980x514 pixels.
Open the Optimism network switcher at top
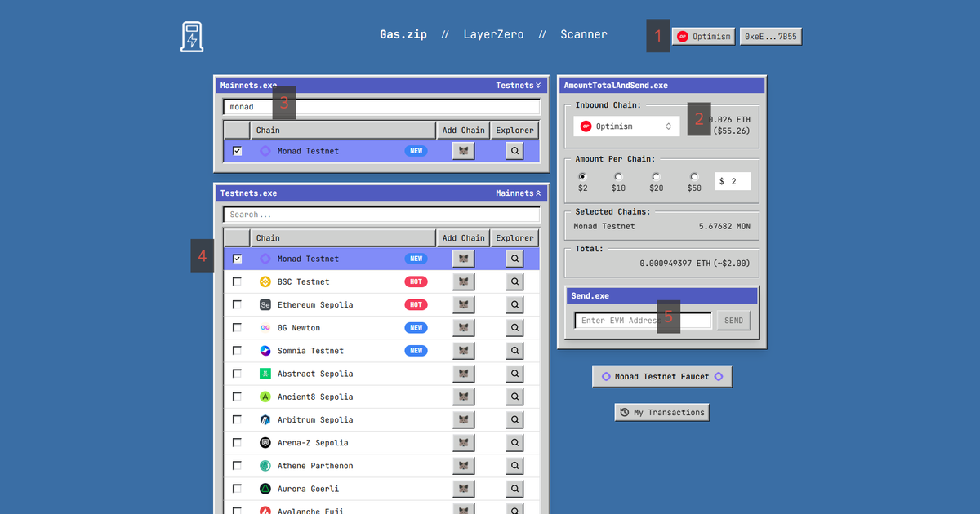703,36
